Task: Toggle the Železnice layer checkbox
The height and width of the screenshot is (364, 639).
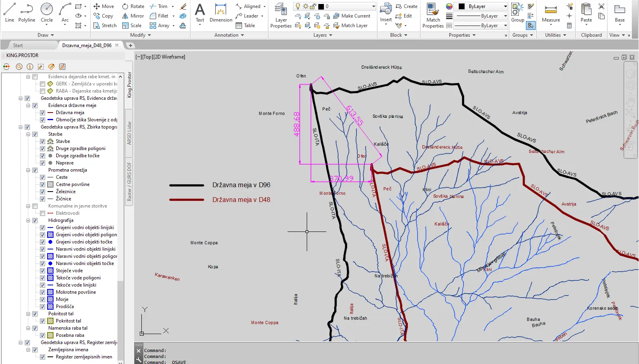Action: (42, 192)
